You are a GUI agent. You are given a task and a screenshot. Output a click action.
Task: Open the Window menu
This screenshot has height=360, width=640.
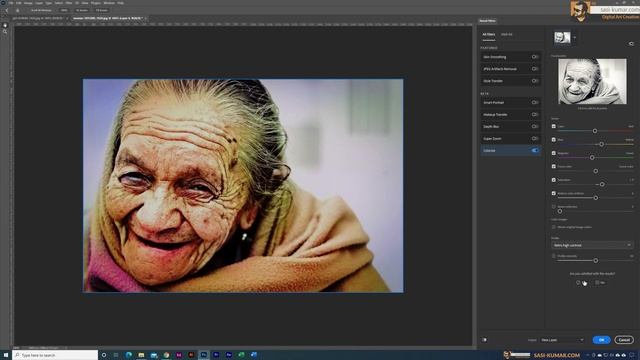coord(109,3)
